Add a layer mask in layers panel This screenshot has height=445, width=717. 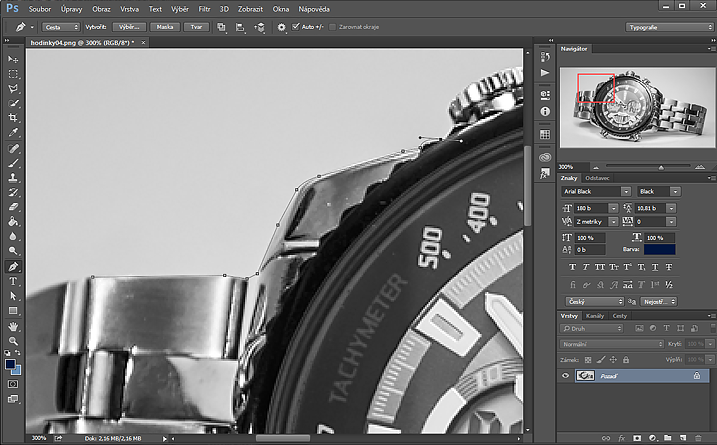pos(637,438)
